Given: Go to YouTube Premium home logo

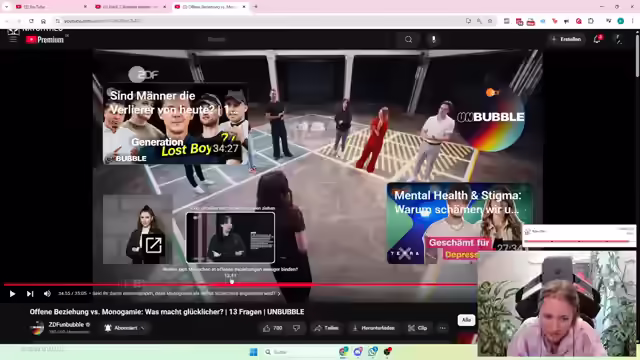Looking at the screenshot, I should (45, 40).
